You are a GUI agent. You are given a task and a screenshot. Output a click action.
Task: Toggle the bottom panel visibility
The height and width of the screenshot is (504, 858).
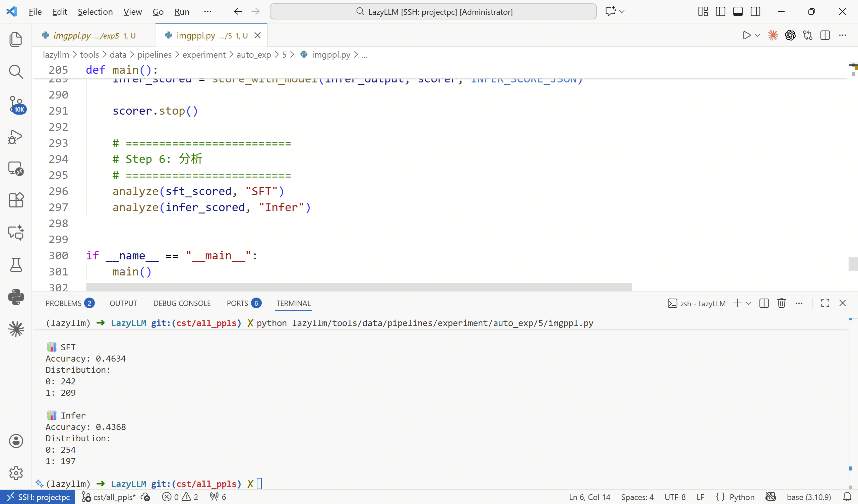click(x=738, y=12)
